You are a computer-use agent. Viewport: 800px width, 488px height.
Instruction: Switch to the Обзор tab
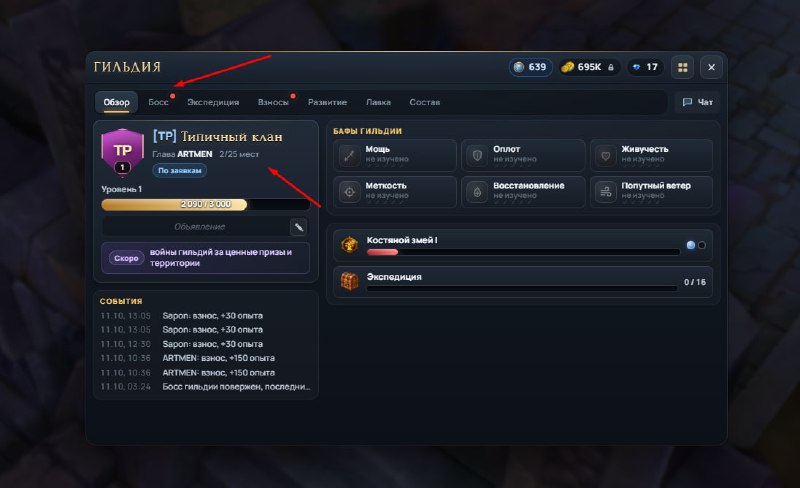[x=116, y=102]
